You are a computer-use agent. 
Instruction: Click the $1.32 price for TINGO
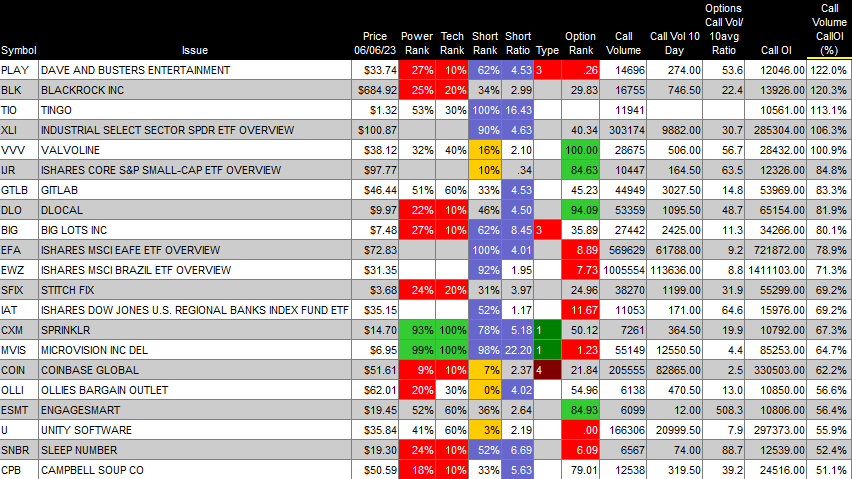click(375, 110)
